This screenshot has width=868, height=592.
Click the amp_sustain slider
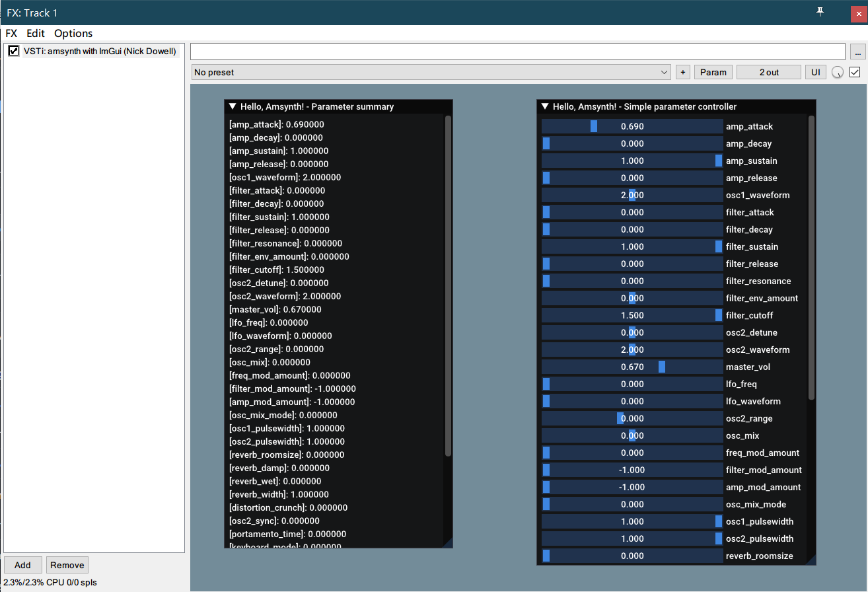(632, 161)
